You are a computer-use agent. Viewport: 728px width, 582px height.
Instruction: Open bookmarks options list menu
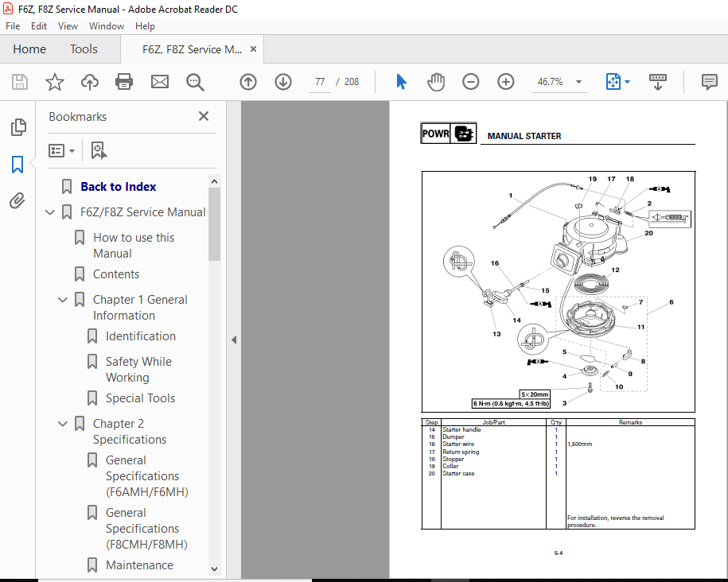coord(61,151)
